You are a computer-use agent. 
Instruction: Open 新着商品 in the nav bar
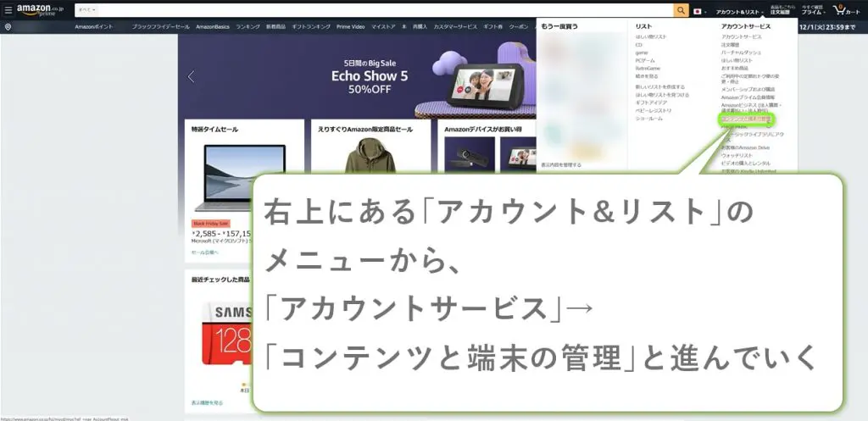coord(275,26)
